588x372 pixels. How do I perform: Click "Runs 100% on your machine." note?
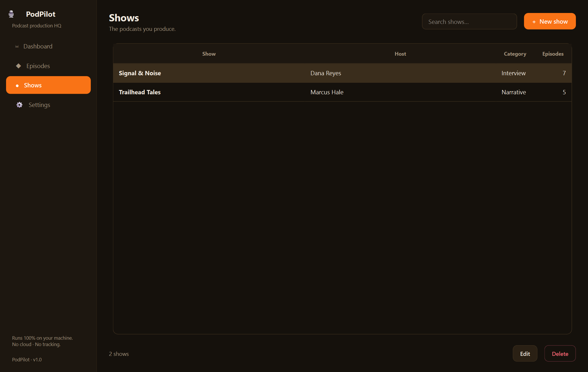[42, 338]
